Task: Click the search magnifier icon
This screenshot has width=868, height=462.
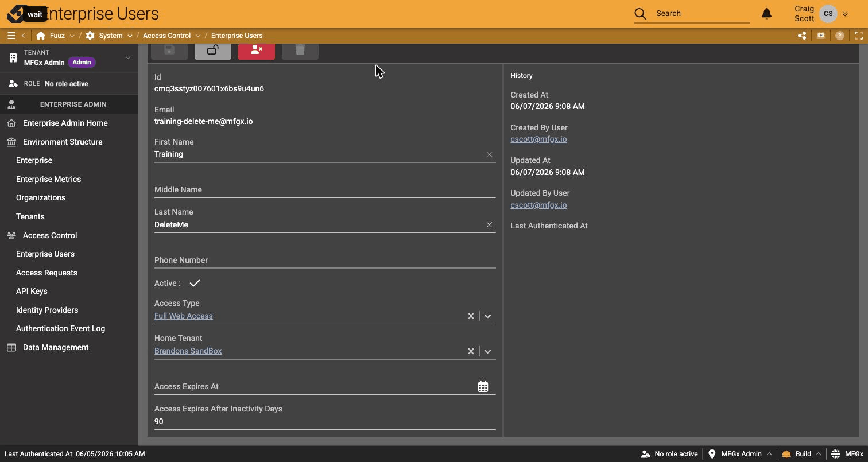Action: point(640,13)
